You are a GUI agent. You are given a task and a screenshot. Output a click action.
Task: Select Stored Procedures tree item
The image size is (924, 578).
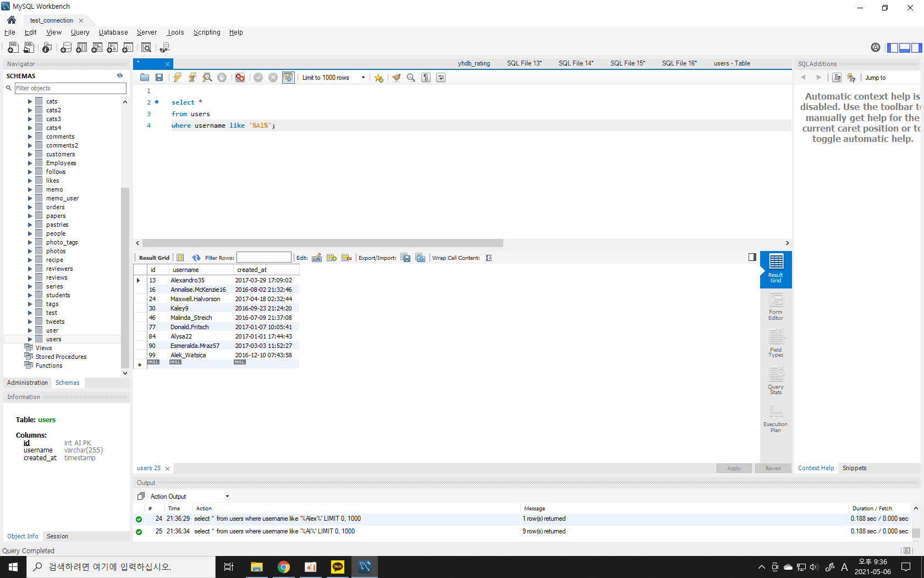pos(61,357)
